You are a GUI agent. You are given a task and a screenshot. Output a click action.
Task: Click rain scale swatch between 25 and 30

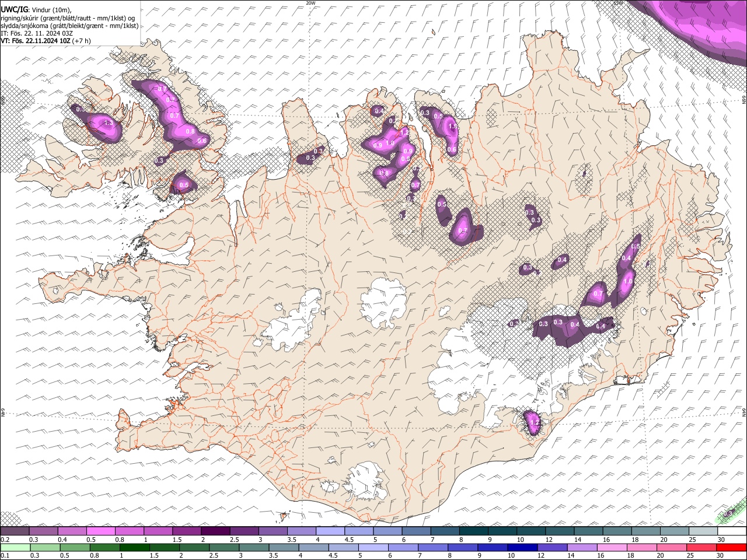(x=702, y=547)
